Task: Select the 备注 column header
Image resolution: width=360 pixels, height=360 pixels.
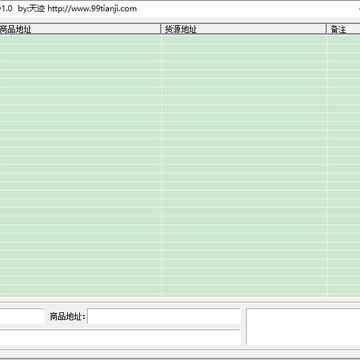Action: point(344,29)
